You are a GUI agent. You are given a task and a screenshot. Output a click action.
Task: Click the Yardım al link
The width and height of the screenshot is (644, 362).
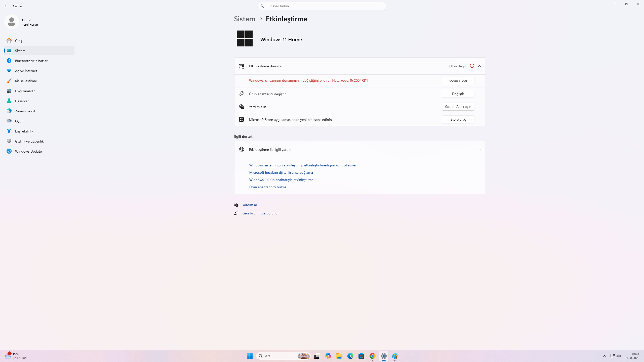[x=250, y=205]
